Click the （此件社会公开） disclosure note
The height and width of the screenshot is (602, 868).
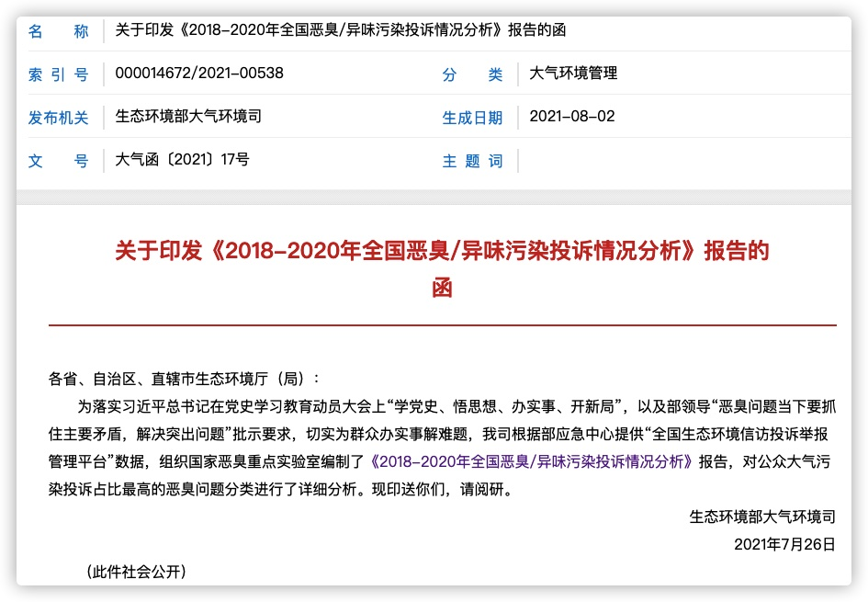136,572
